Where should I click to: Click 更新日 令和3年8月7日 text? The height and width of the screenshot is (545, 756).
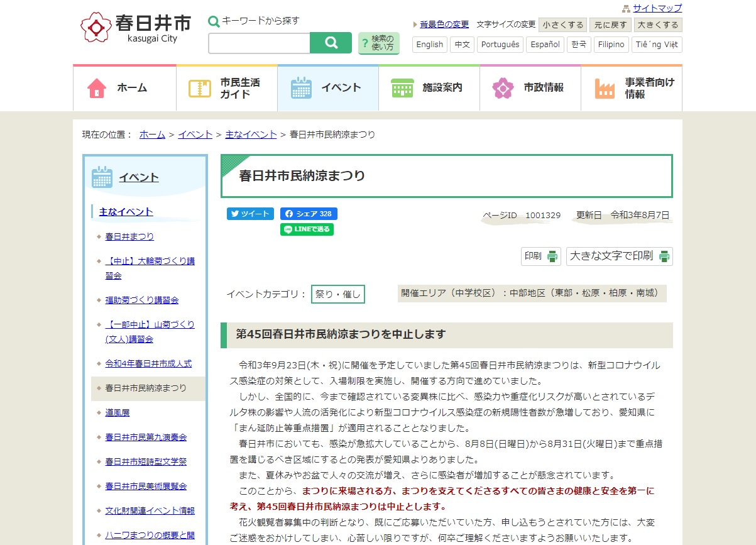[623, 215]
